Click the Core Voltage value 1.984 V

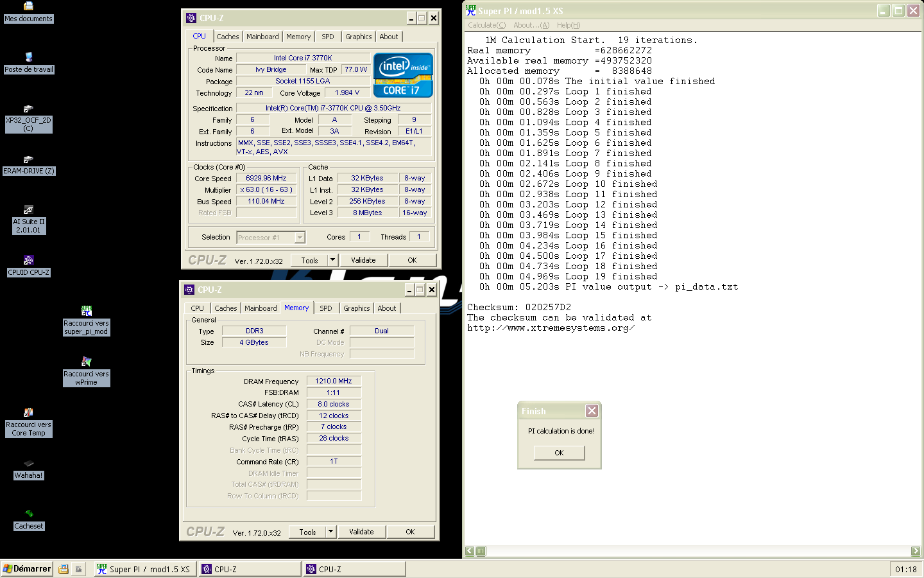click(347, 92)
